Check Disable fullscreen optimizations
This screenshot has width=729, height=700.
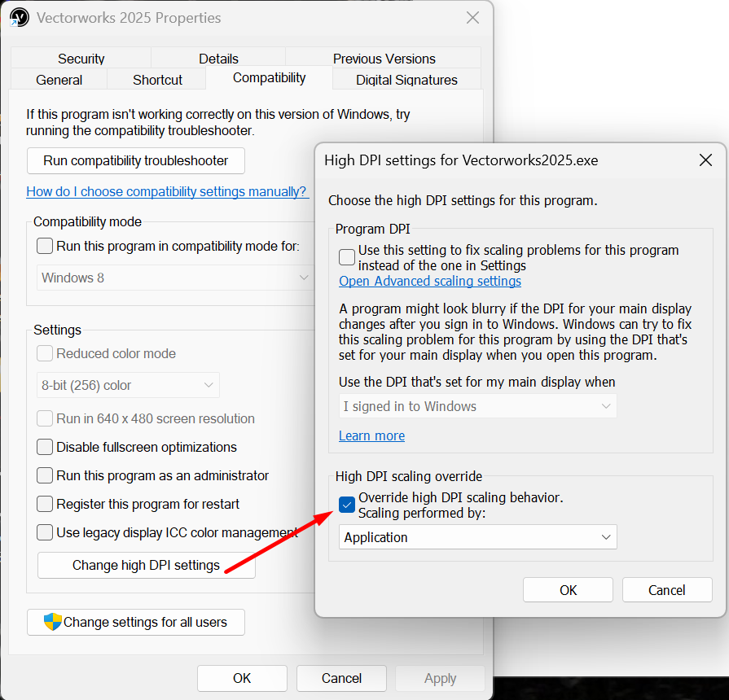tap(45, 447)
